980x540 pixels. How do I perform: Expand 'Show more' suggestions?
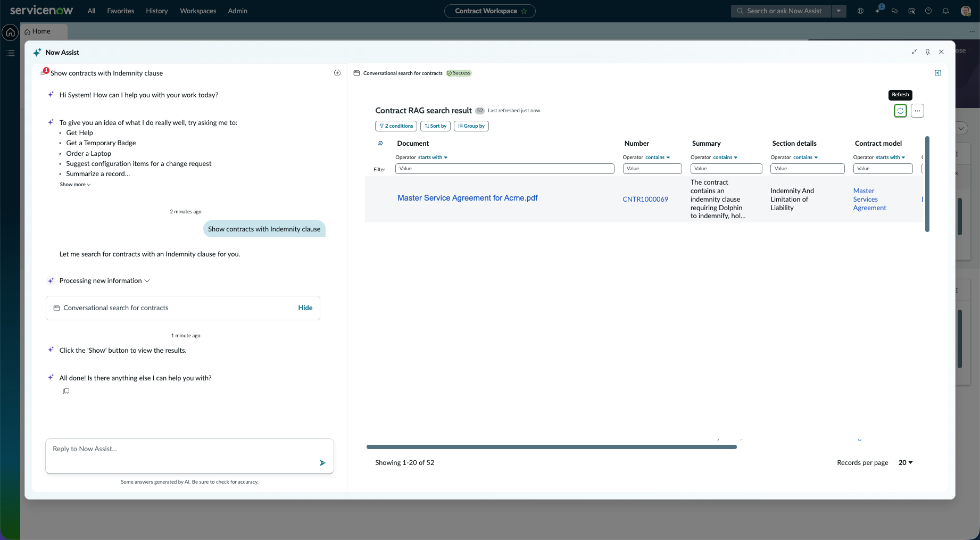75,185
